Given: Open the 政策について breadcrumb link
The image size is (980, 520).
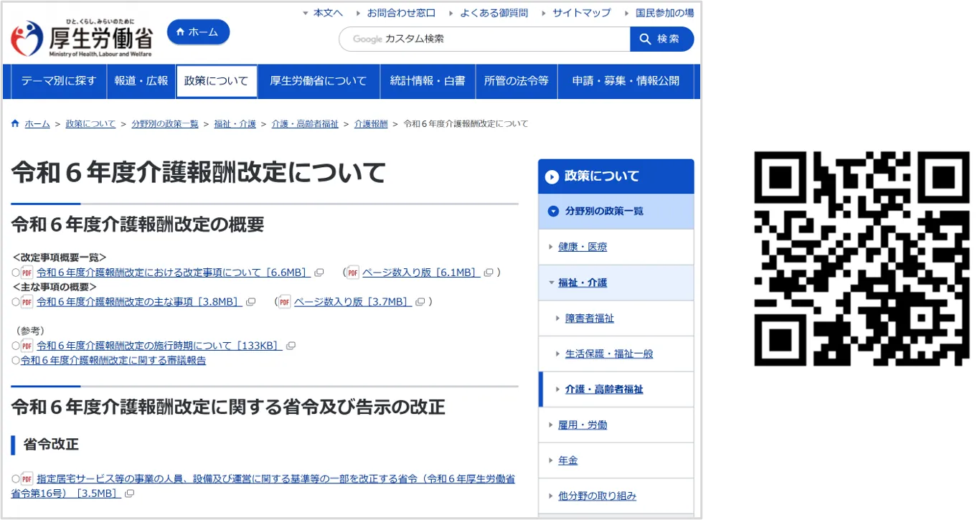Looking at the screenshot, I should [90, 124].
